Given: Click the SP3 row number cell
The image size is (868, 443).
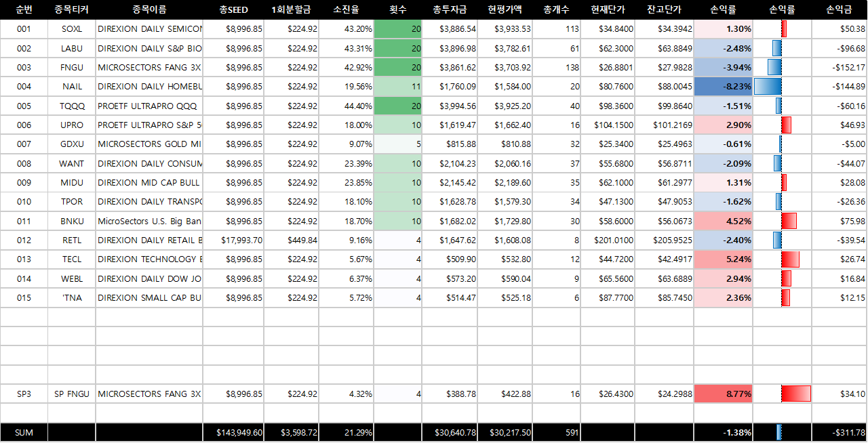Looking at the screenshot, I should 24,394.
